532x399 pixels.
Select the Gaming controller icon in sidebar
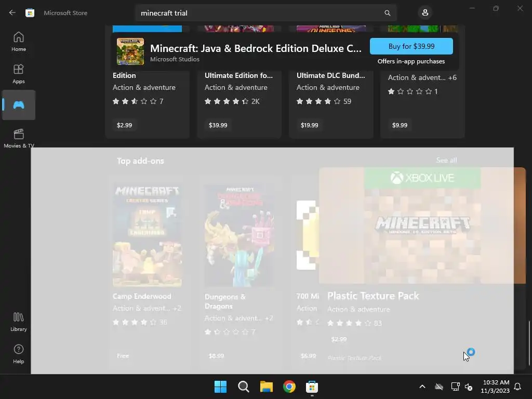pyautogui.click(x=19, y=105)
